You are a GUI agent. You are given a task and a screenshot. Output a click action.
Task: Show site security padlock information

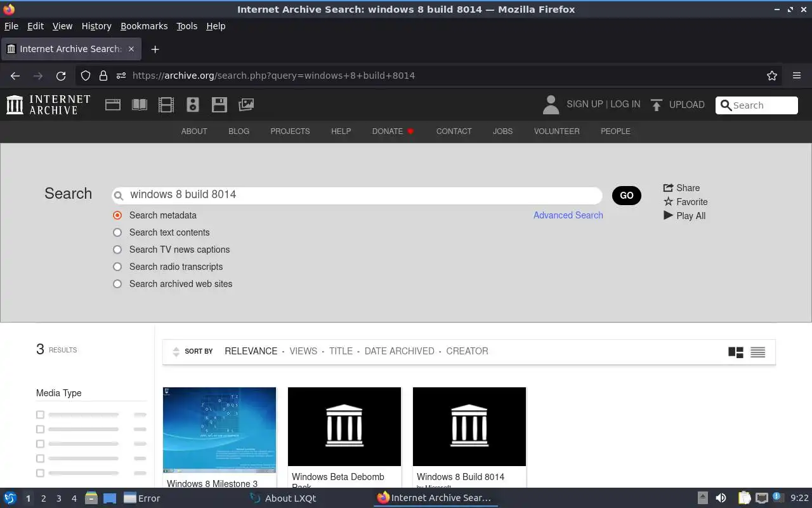point(103,76)
